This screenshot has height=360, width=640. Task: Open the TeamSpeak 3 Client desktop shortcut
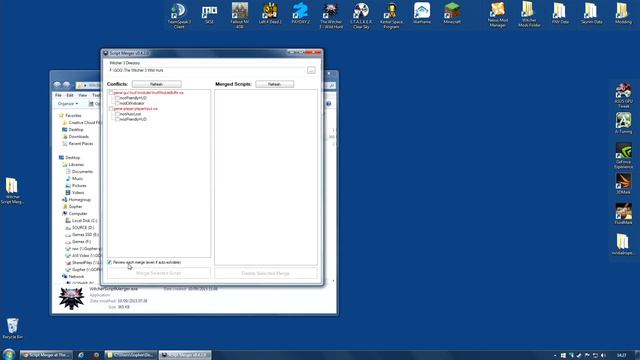click(179, 16)
